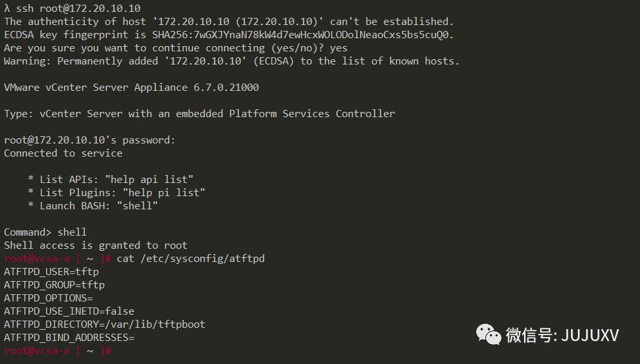
Task: Click the 'Connected to service' line
Action: click(63, 153)
